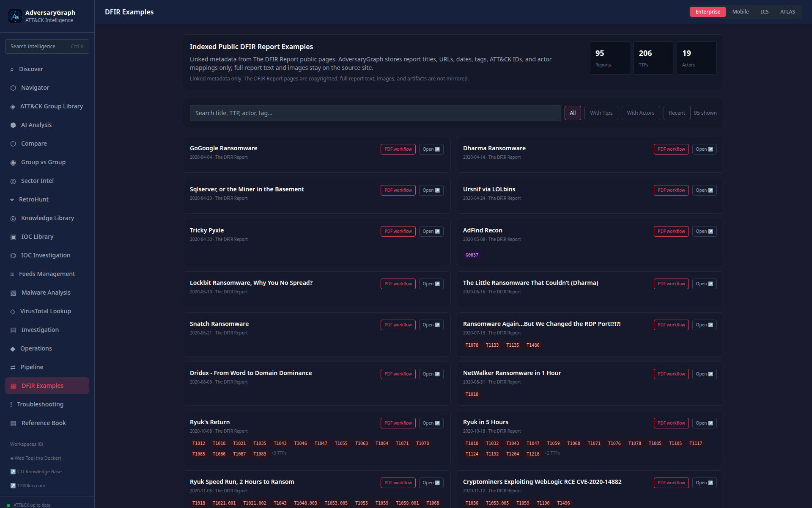Click the +2 TTPs label under Ryuk in 5 Hours
This screenshot has width=812, height=508.
click(552, 453)
